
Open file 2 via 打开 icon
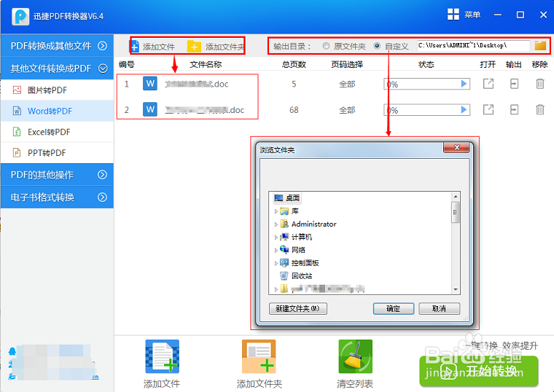[488, 109]
